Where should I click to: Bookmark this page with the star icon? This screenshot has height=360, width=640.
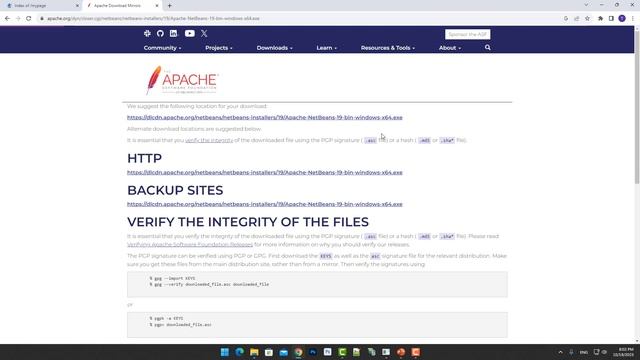click(587, 18)
